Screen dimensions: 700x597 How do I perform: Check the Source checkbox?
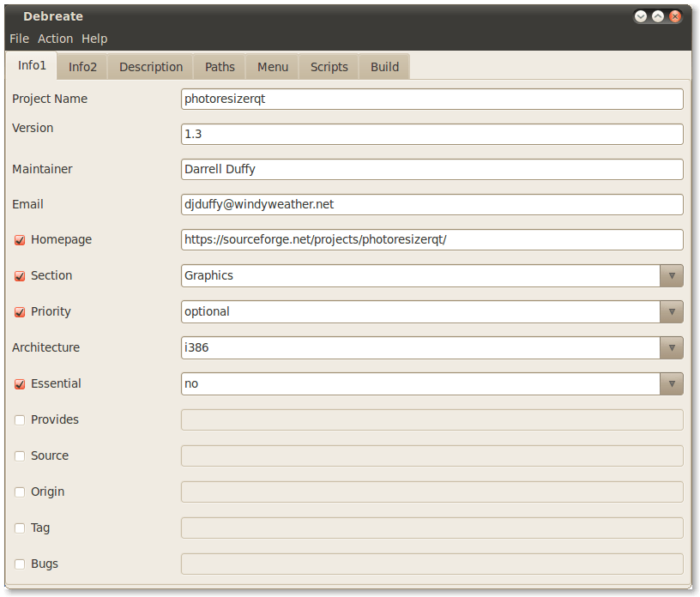(20, 456)
